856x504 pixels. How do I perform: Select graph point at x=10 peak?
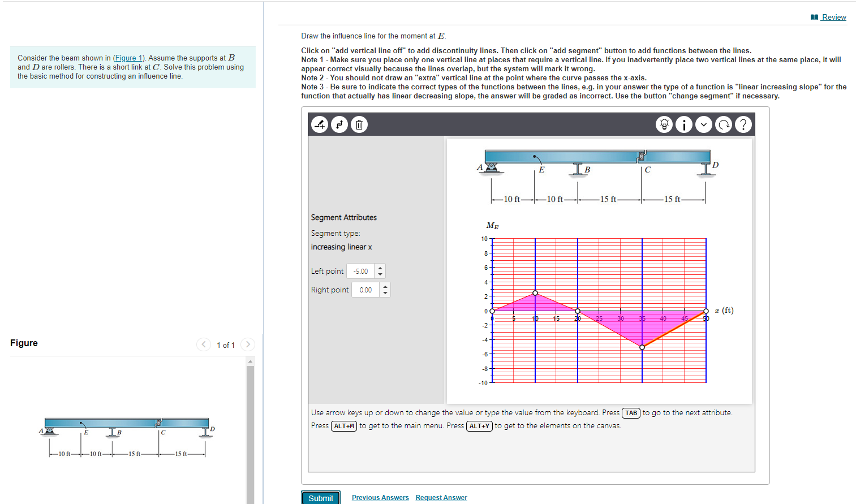click(x=535, y=293)
